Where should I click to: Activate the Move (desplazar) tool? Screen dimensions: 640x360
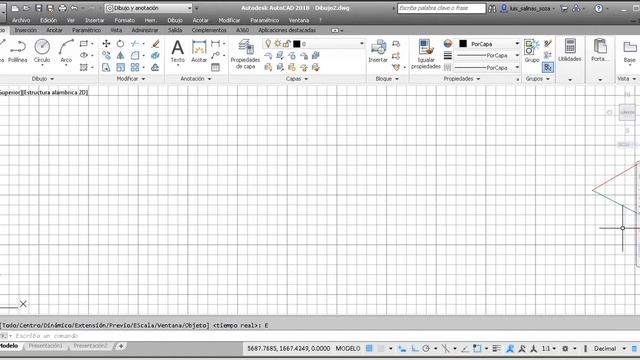click(106, 44)
